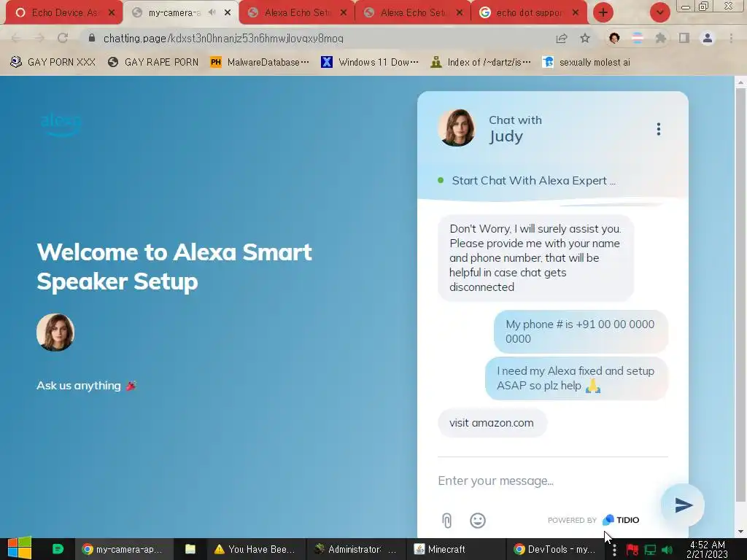Screen dimensions: 747x560
Task: Open the Windows Start menu
Action: click(19, 549)
